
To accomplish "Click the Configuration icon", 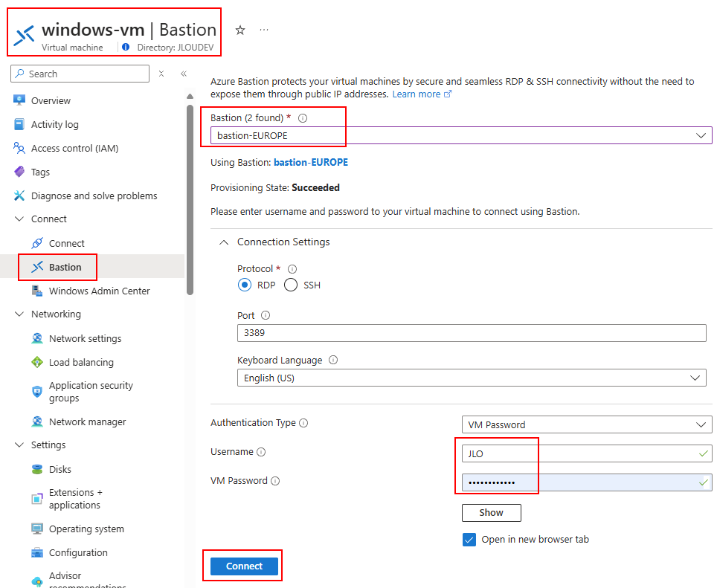I will coord(37,552).
